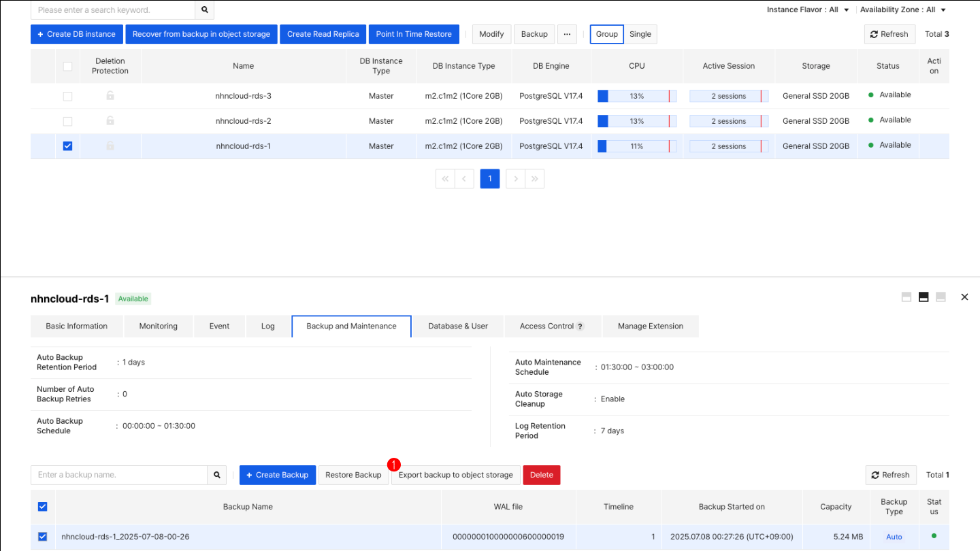
Task: Go to the last page
Action: 535,179
